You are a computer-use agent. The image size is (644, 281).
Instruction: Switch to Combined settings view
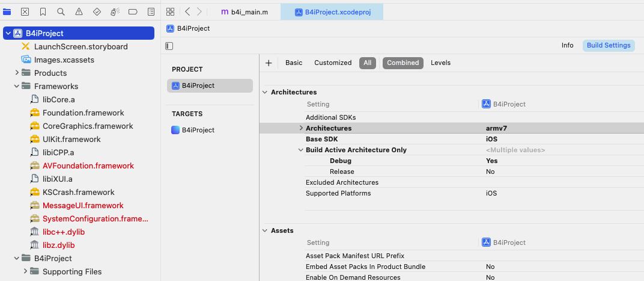402,63
